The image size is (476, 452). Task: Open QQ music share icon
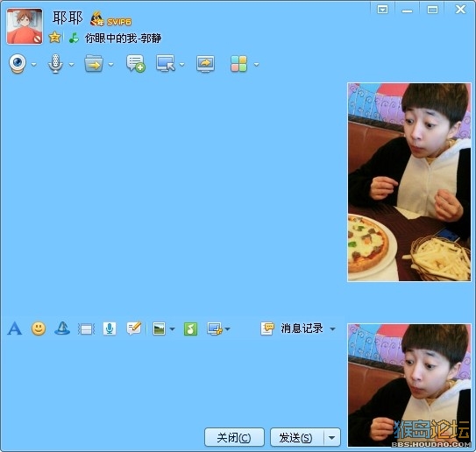coord(190,328)
